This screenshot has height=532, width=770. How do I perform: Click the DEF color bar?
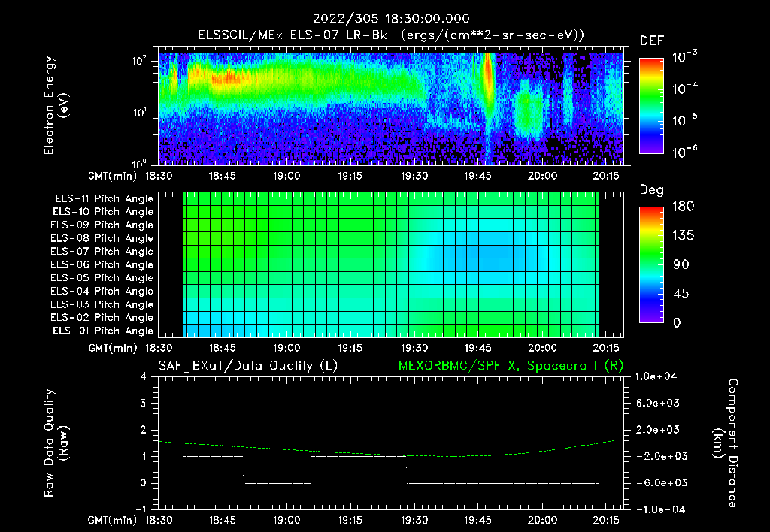(651, 105)
